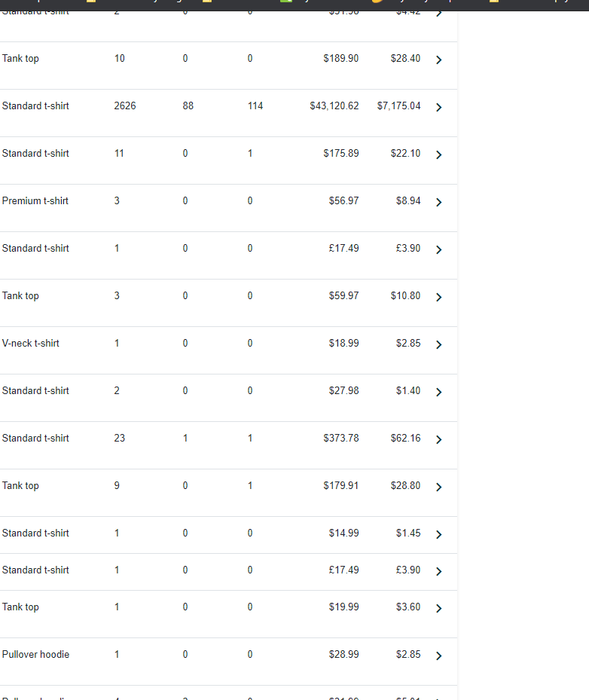
Task: Click the $62.16 royalties amount
Action: (x=405, y=438)
